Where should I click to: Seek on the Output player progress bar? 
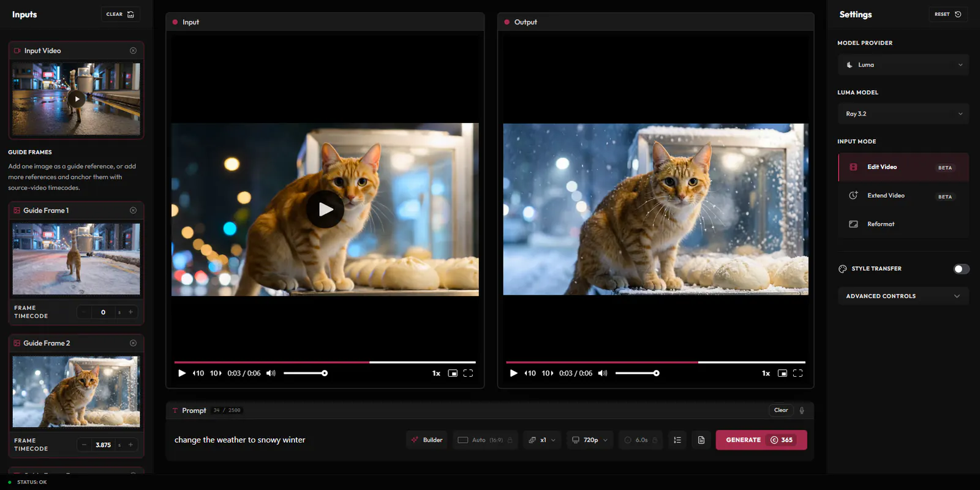(x=656, y=362)
